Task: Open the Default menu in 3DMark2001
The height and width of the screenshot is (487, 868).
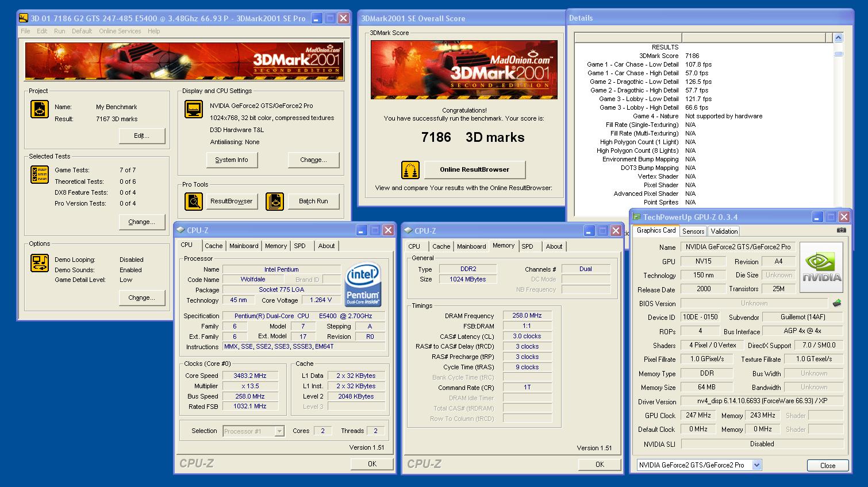Action: point(82,31)
